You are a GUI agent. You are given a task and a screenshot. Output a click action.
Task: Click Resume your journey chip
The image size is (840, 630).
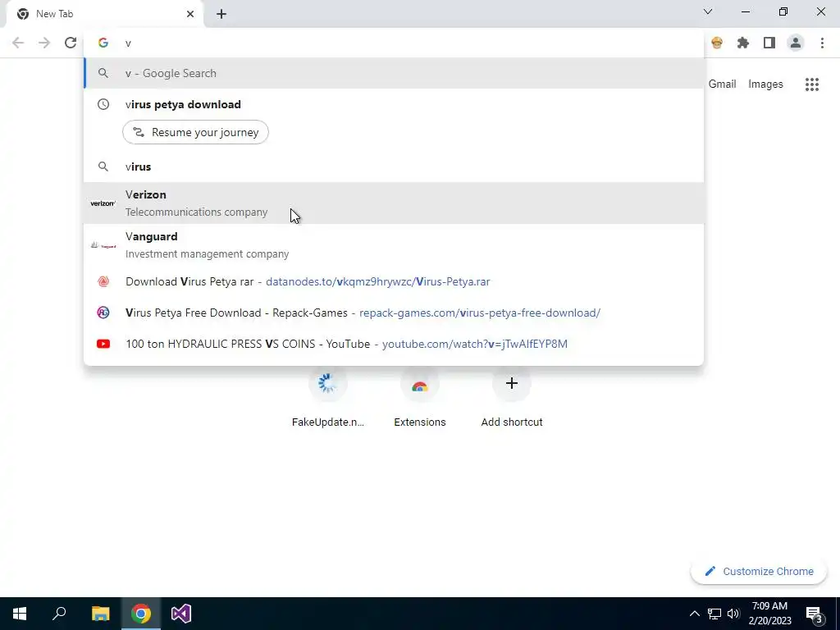pyautogui.click(x=195, y=132)
